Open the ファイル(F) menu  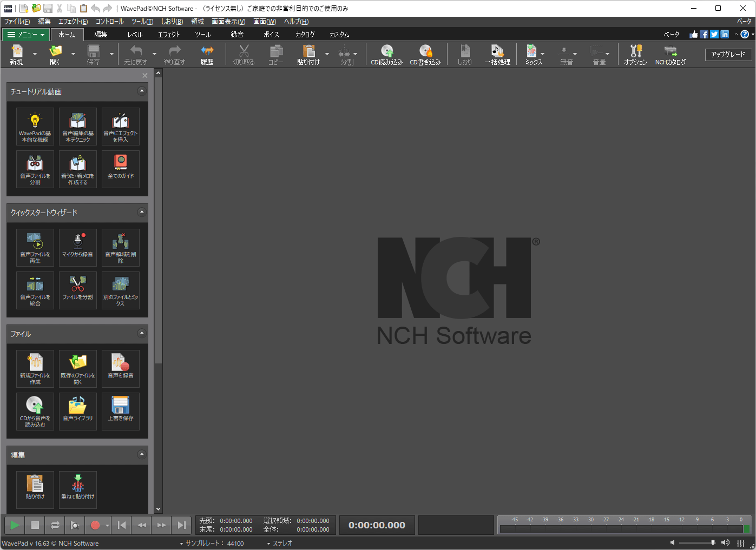point(17,22)
